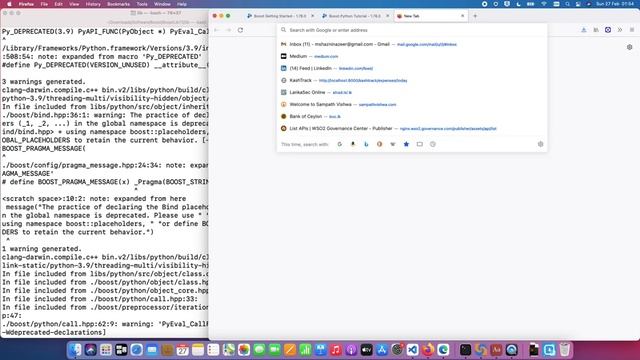Open the Downloads toolbar button
The width and height of the screenshot is (640, 360).
pyautogui.click(x=584, y=30)
